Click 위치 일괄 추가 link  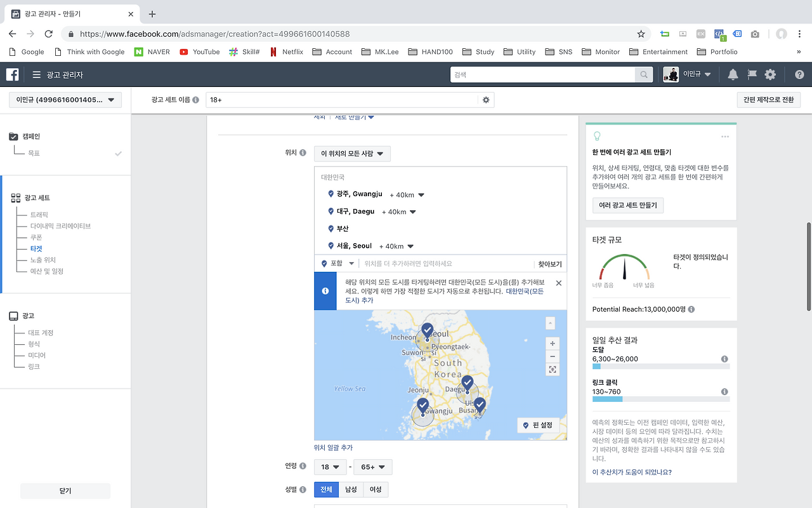334,448
